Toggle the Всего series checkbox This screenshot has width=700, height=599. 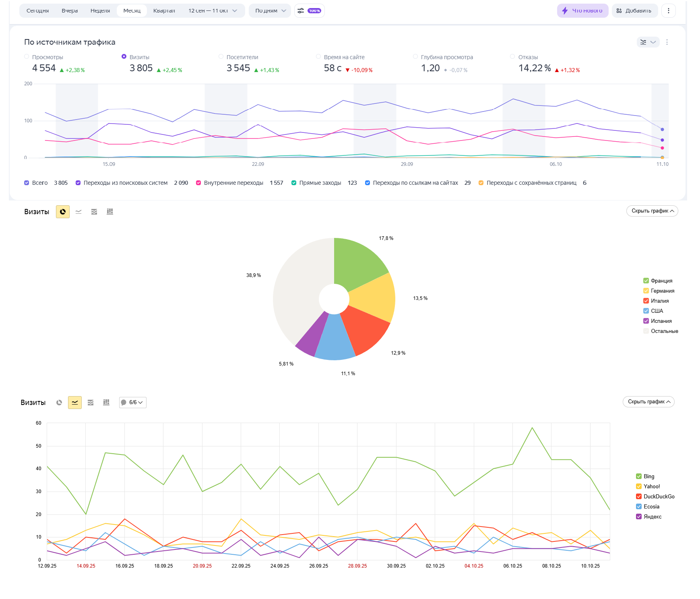(x=27, y=183)
